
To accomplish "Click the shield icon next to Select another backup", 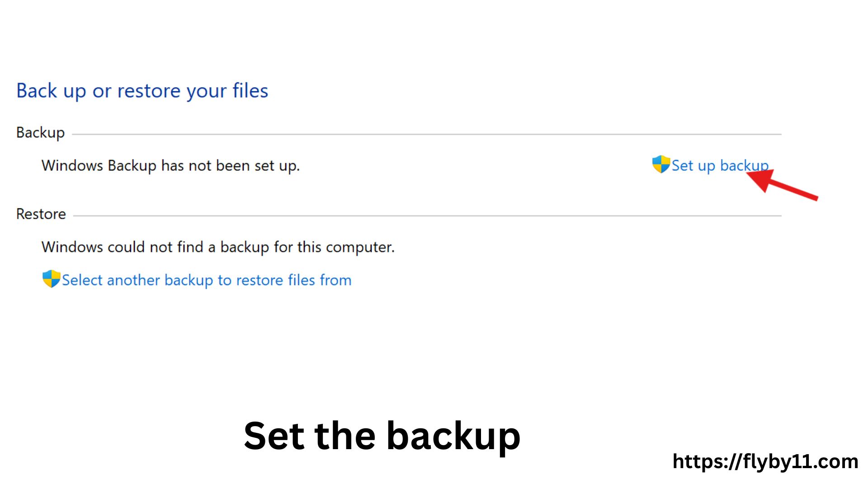I will coord(51,279).
